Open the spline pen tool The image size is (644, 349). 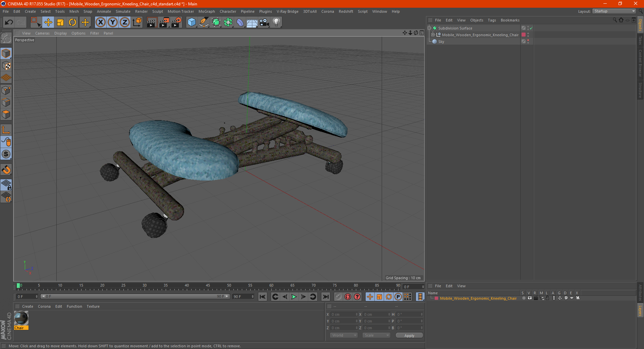pos(204,22)
